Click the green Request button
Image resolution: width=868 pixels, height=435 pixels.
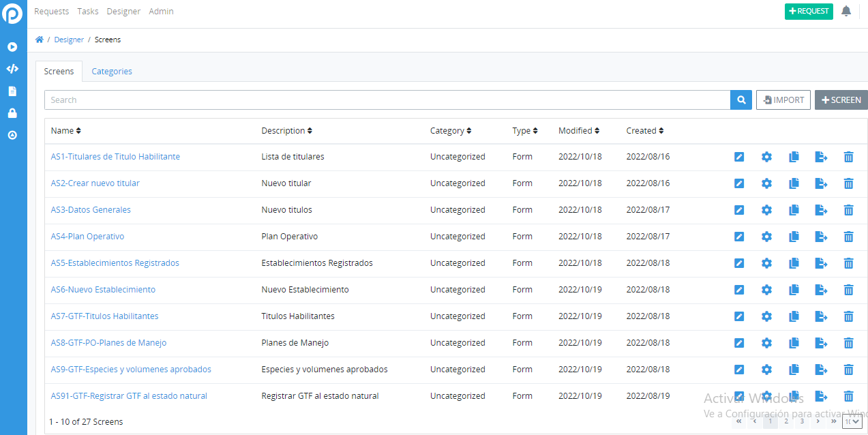(x=809, y=11)
